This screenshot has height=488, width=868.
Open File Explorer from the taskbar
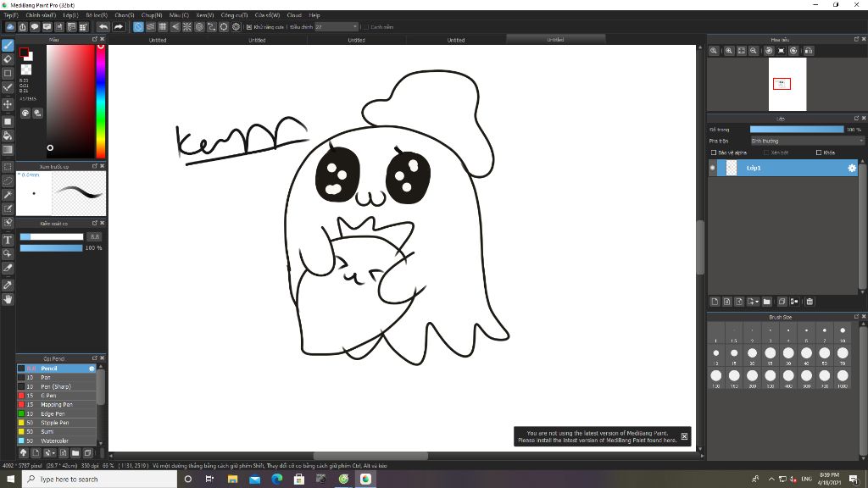[x=232, y=480]
